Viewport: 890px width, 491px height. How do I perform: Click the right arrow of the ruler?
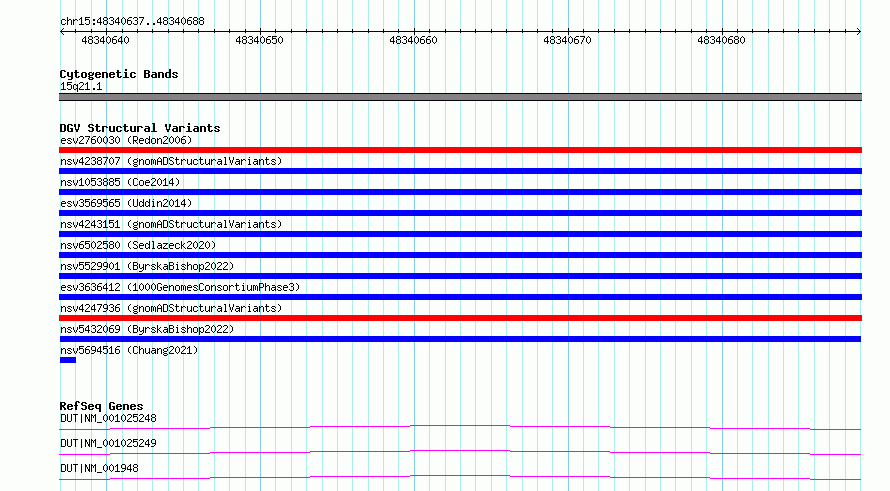(859, 31)
